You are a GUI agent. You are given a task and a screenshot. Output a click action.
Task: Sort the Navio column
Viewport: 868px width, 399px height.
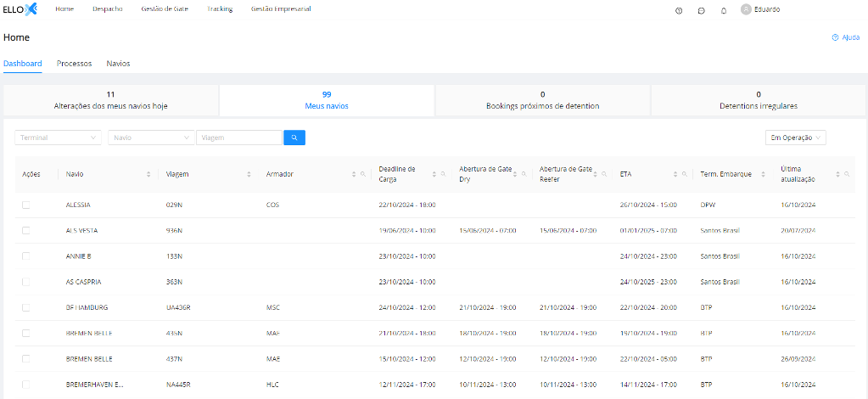pyautogui.click(x=148, y=174)
